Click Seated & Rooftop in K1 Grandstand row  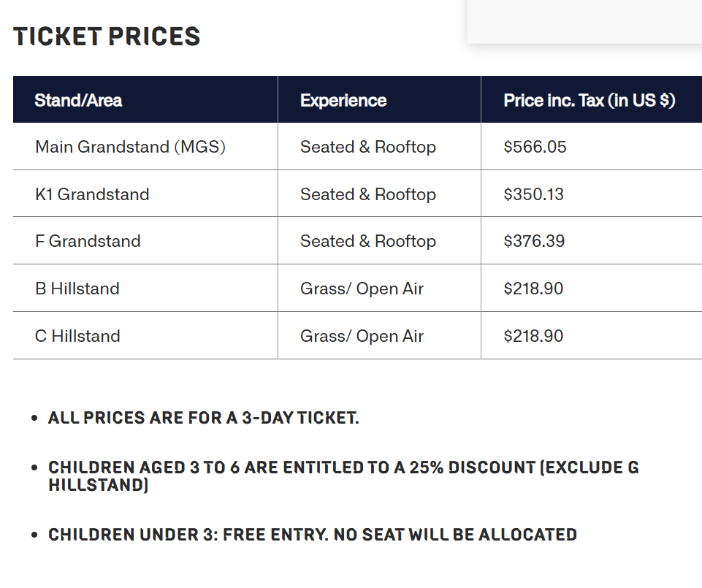[x=368, y=194]
